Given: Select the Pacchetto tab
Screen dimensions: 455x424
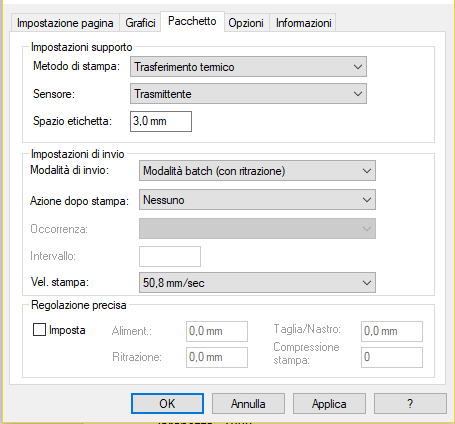Looking at the screenshot, I should [192, 21].
